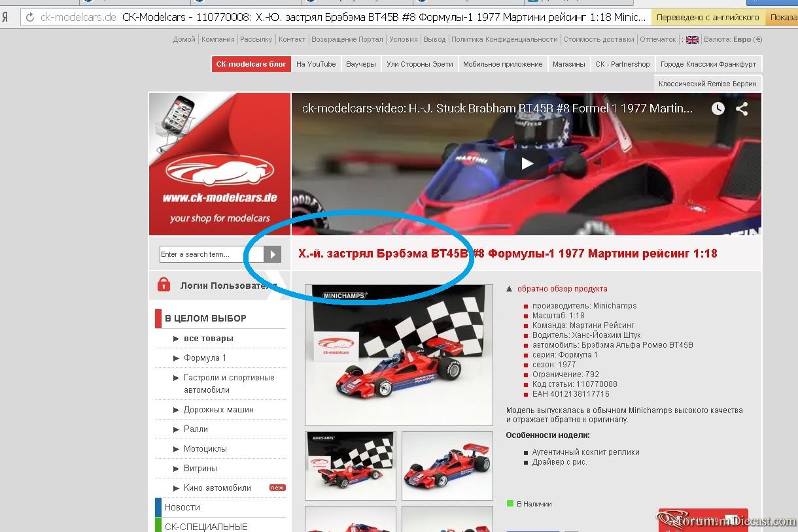Screen dimensions: 798x532
Task: Open the В ЦЕЛОМ ВЫБОР section header
Action: pyautogui.click(x=205, y=318)
